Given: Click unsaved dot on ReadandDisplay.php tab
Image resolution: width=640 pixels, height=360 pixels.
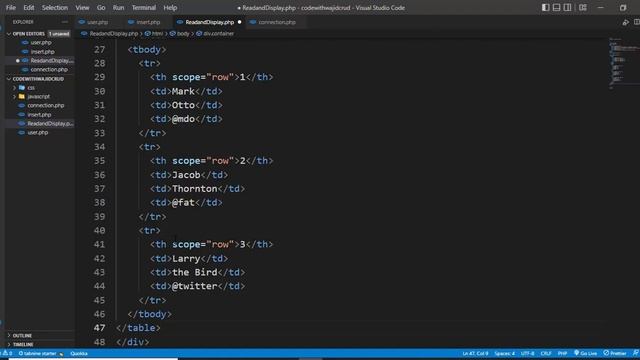Looking at the screenshot, I should [240, 22].
